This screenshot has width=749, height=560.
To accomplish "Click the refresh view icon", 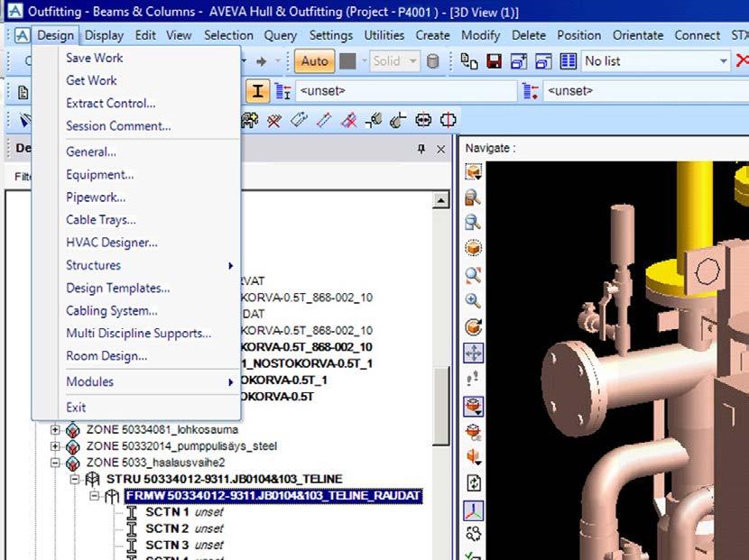I will [474, 483].
